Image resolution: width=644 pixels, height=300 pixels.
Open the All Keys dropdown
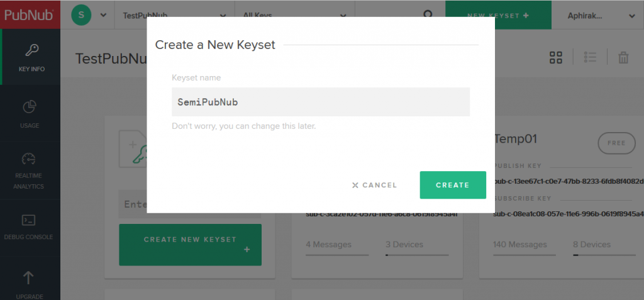[x=294, y=14]
